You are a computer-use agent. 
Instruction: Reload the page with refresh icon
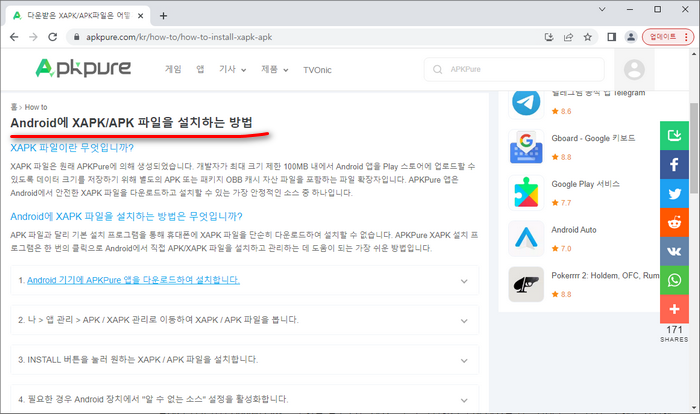point(53,37)
